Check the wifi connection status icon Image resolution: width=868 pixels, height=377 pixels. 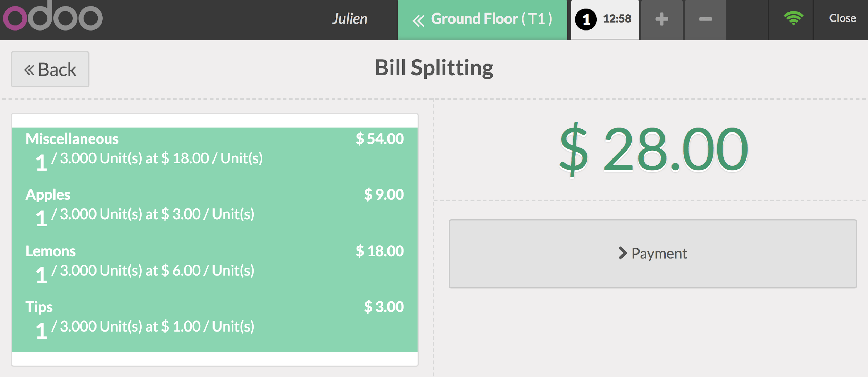793,18
